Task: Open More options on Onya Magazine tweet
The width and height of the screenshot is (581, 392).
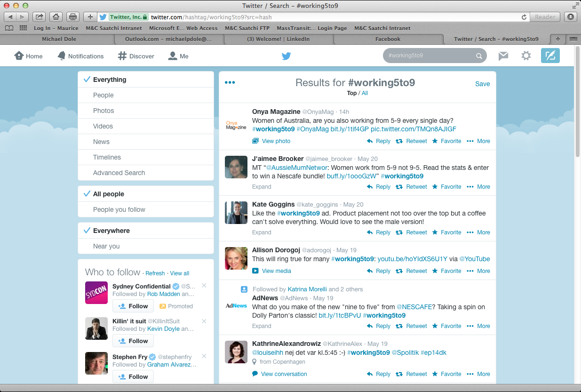Action: click(478, 141)
